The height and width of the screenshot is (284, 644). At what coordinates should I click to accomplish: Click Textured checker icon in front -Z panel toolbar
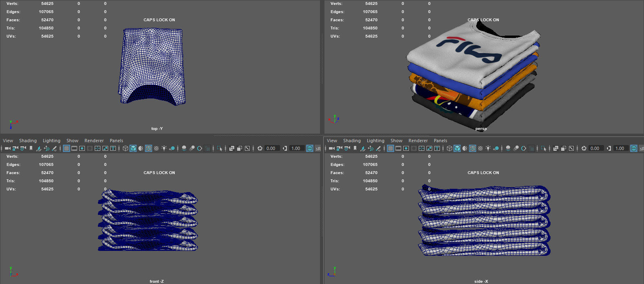[156, 148]
